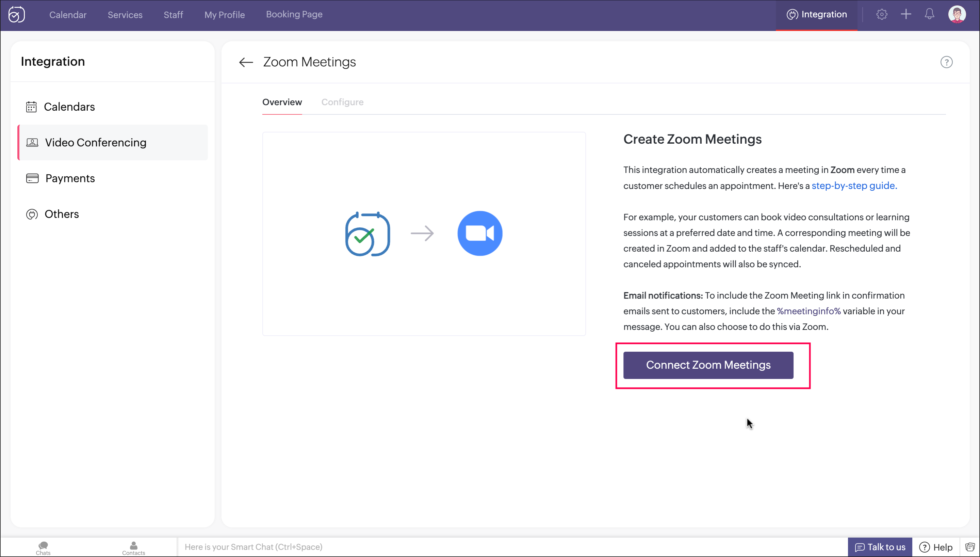This screenshot has height=557, width=980.
Task: Click Connect Zoom Meetings button
Action: (708, 365)
